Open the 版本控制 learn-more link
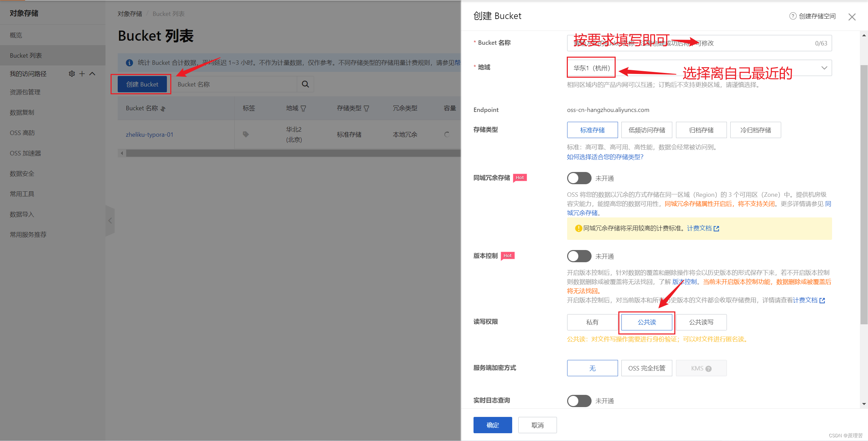This screenshot has height=441, width=868. pyautogui.click(x=684, y=282)
